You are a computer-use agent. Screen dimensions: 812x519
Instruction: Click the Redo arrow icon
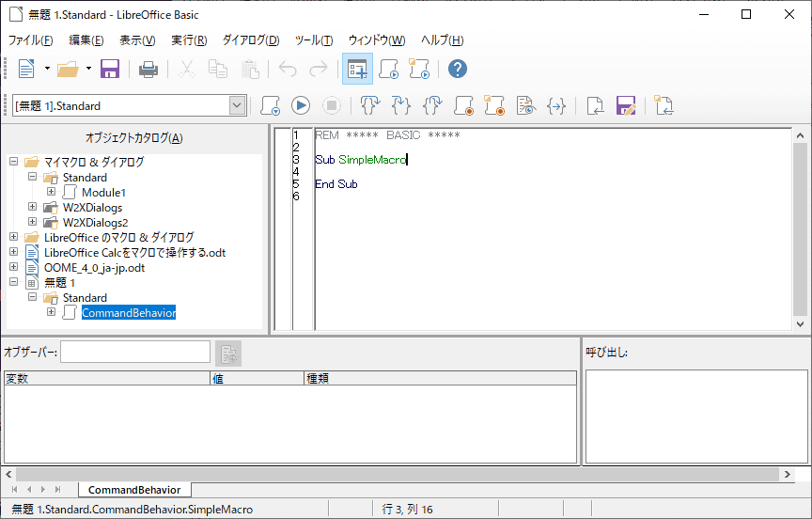(319, 69)
